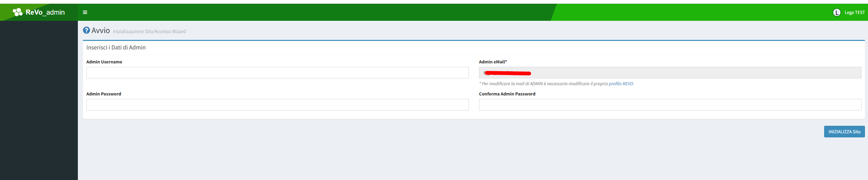This screenshot has height=180, width=868.
Task: Toggle the sidebar hamburger menu
Action: click(85, 12)
